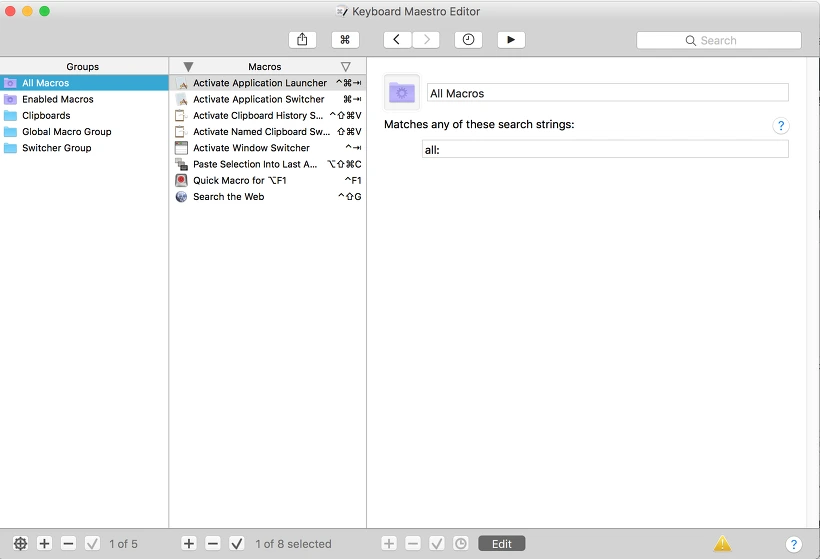Click the search strings field containing all:
The image size is (820, 559).
[x=605, y=150]
